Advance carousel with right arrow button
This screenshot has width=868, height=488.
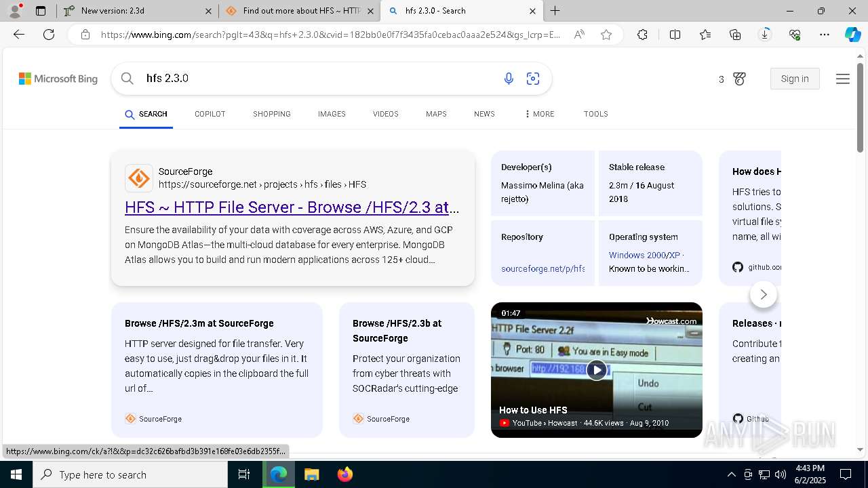point(764,294)
